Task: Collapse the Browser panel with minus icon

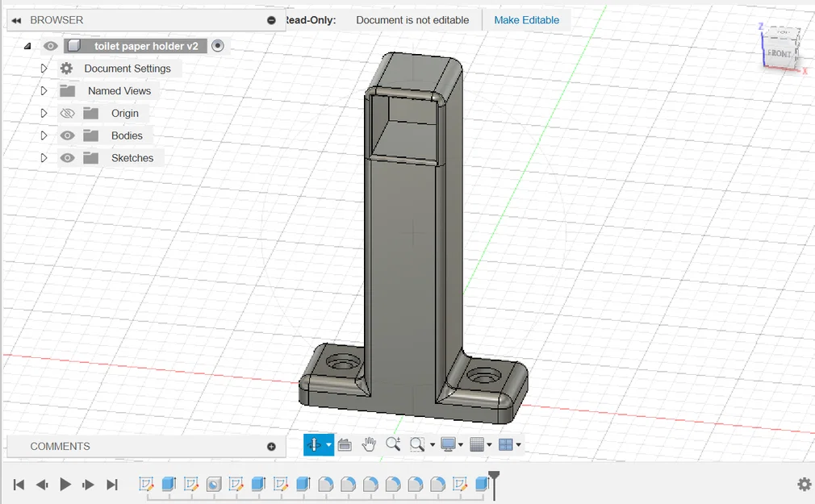Action: tap(271, 20)
